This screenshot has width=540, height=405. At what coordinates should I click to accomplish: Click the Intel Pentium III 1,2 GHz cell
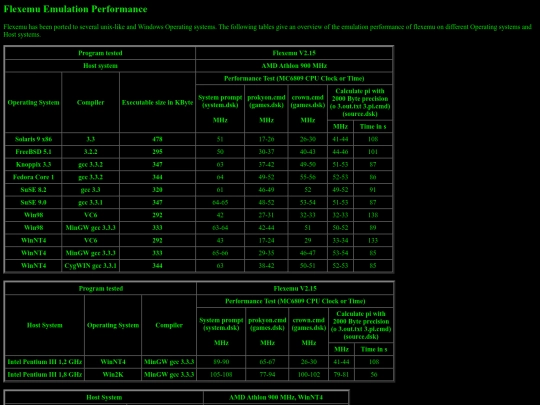tap(45, 362)
